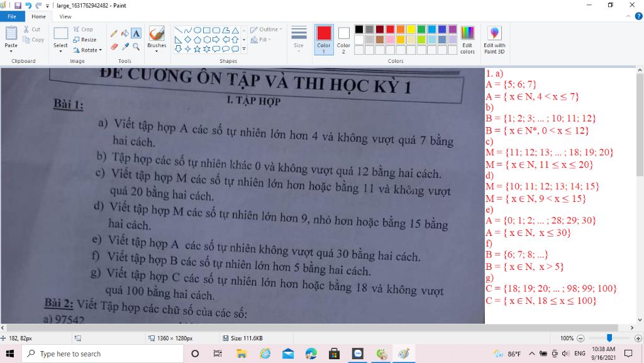Pick the yellow color swatch
Viewport: 644px width, 363px height.
[x=411, y=29]
